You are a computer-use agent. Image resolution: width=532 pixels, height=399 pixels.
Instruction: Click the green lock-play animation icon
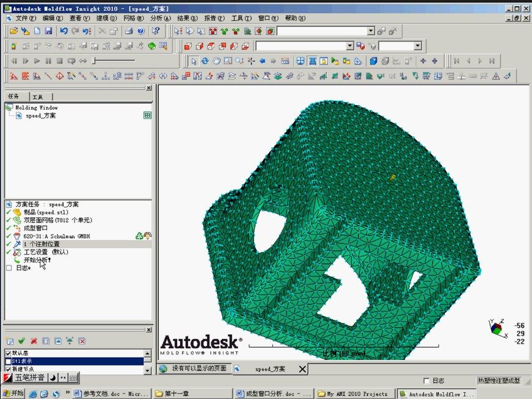coord(335,60)
